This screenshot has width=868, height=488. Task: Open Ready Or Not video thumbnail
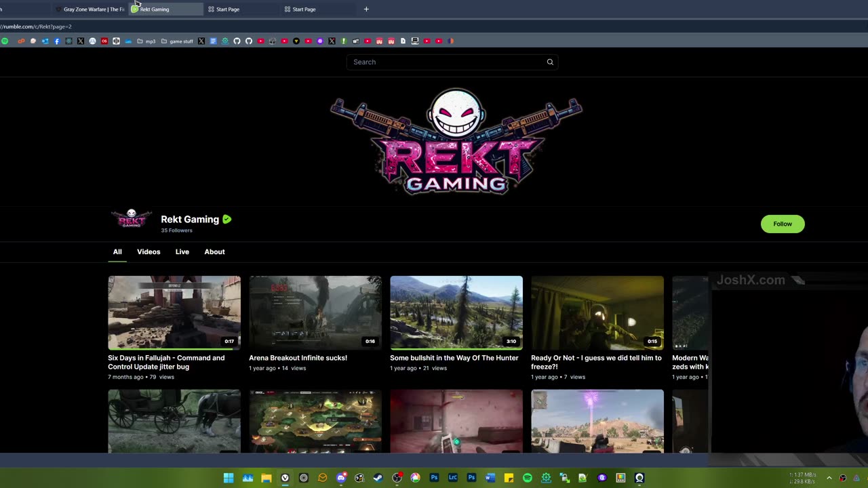pos(597,312)
